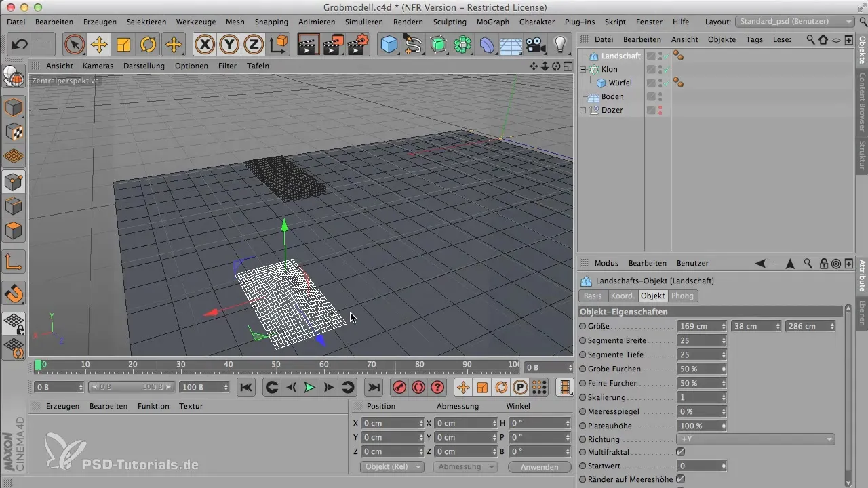Open the Layout dropdown
Image resolution: width=868 pixels, height=488 pixels.
pos(795,22)
